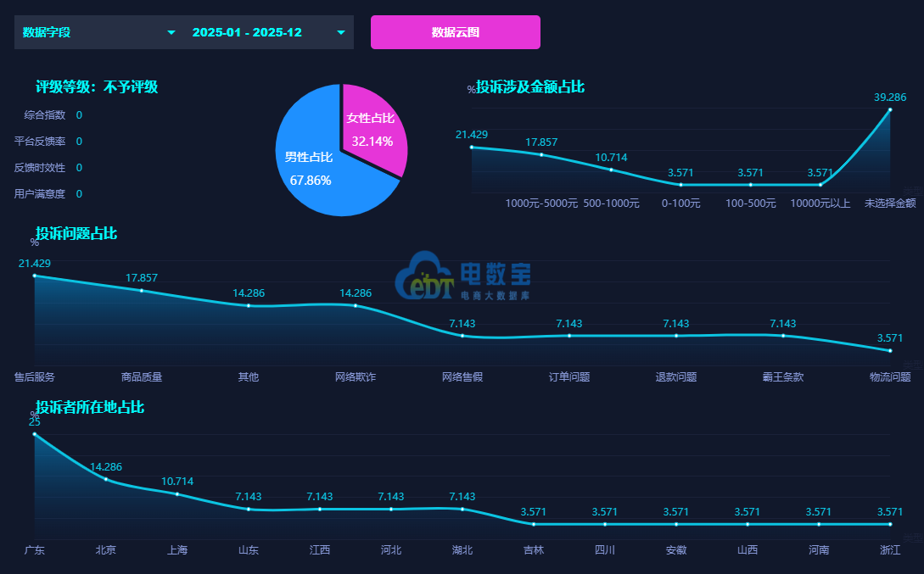The width and height of the screenshot is (924, 574).
Task: Click the 售后服务 point in 投诉问题占比
Action: pos(35,276)
